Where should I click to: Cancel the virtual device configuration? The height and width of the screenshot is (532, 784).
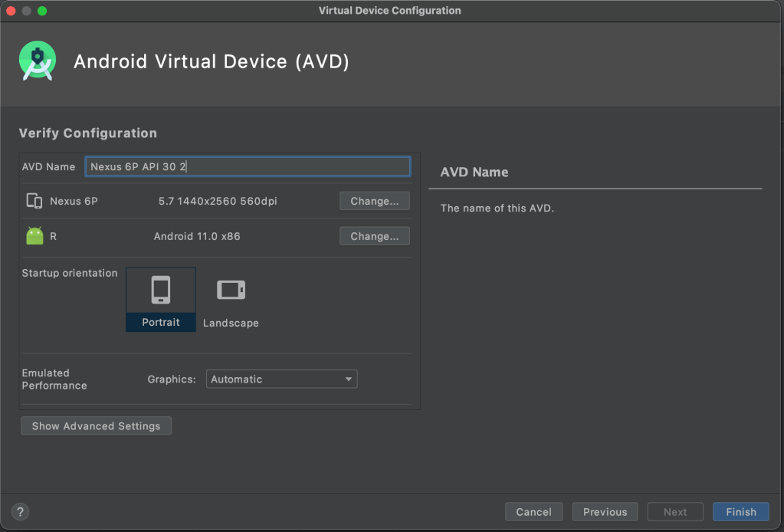tap(533, 512)
